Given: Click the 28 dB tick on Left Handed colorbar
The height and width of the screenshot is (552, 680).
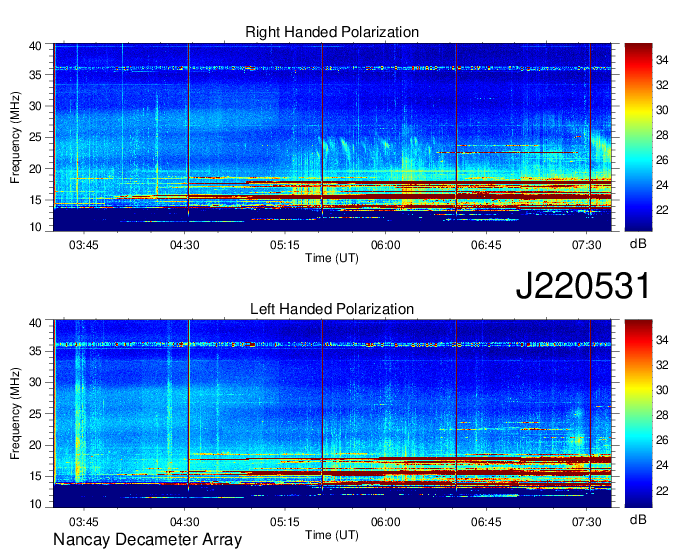Looking at the screenshot, I should point(662,415).
